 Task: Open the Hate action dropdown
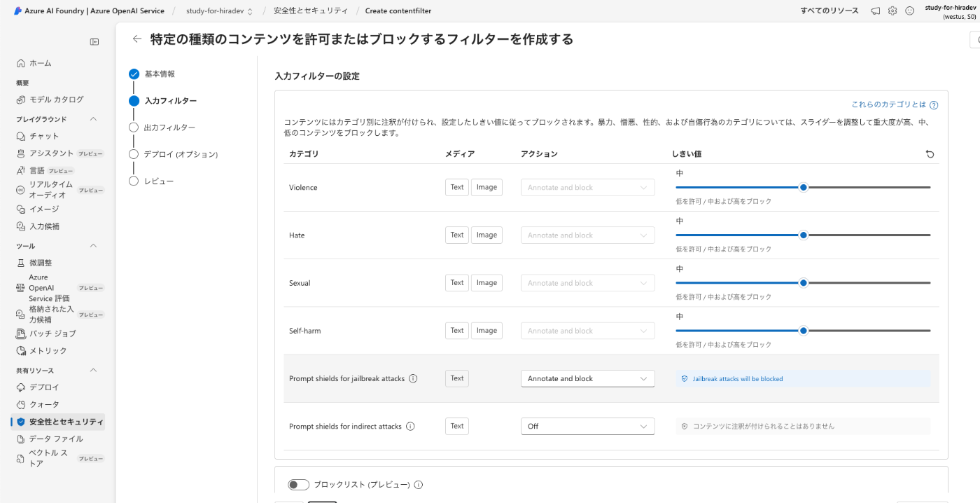pyautogui.click(x=588, y=235)
